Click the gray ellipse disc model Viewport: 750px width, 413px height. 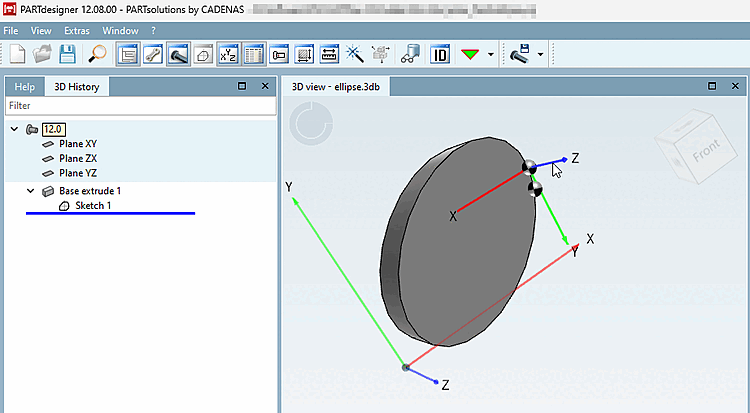459,242
